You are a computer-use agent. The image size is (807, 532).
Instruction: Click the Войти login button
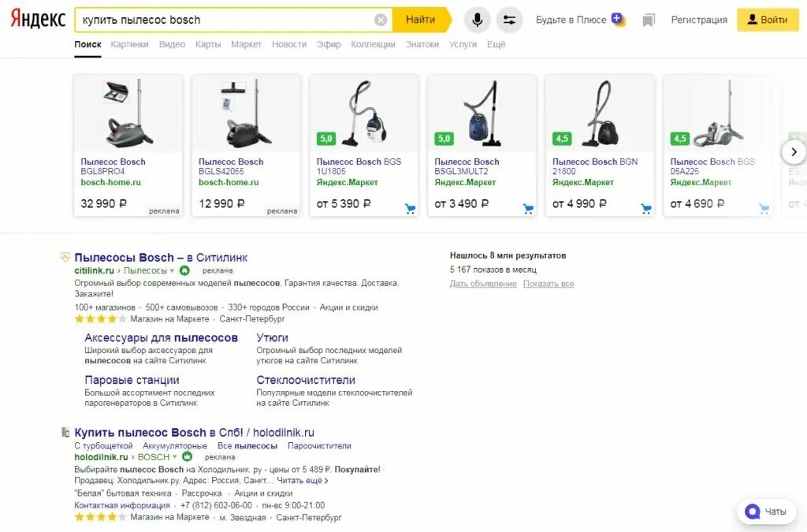pyautogui.click(x=768, y=20)
